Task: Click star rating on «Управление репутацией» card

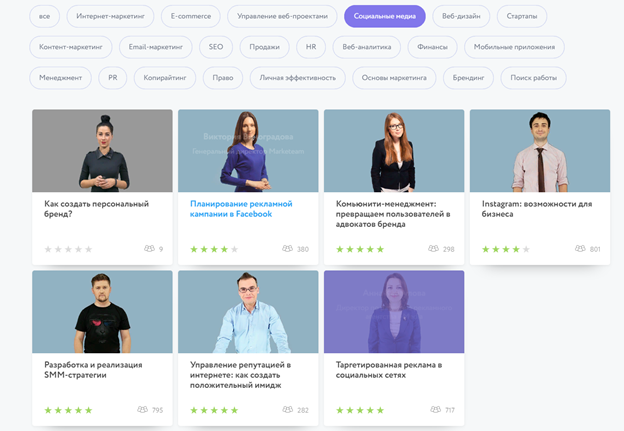Action: click(x=214, y=410)
